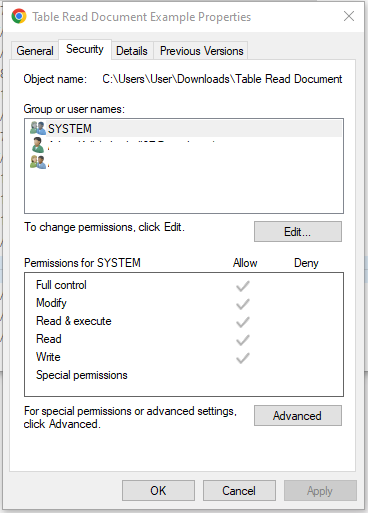Select the single-user account icon in the list
Screen dimensions: 368x513
pos(38,145)
